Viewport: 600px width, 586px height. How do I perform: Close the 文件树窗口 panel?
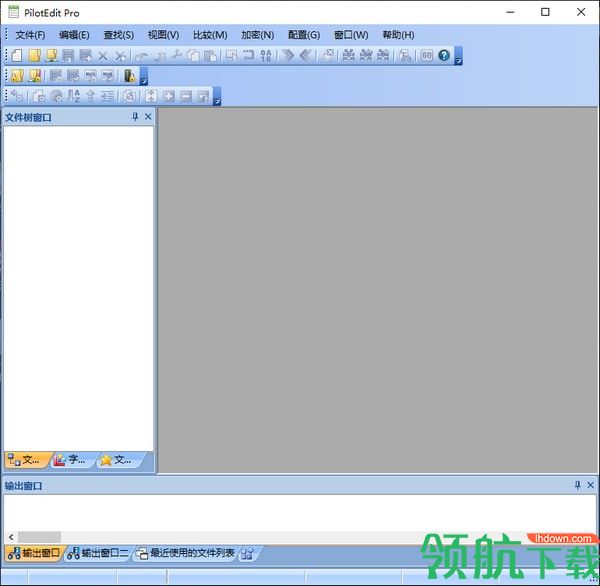pyautogui.click(x=148, y=117)
